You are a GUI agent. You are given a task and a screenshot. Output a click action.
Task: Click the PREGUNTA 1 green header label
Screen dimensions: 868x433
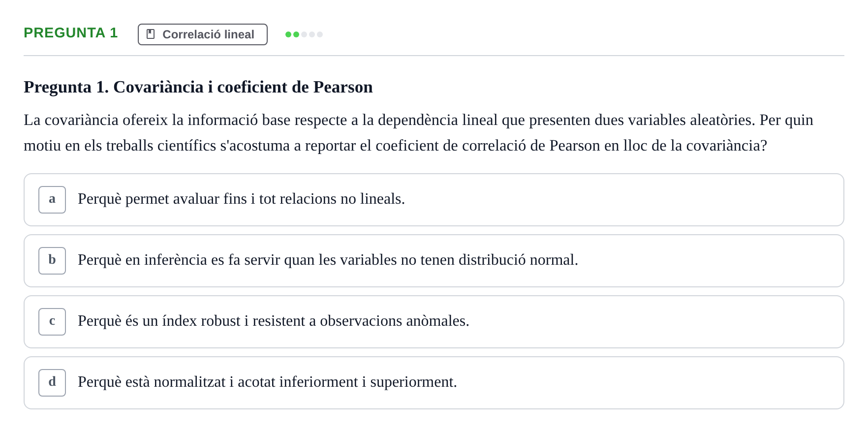coord(71,33)
